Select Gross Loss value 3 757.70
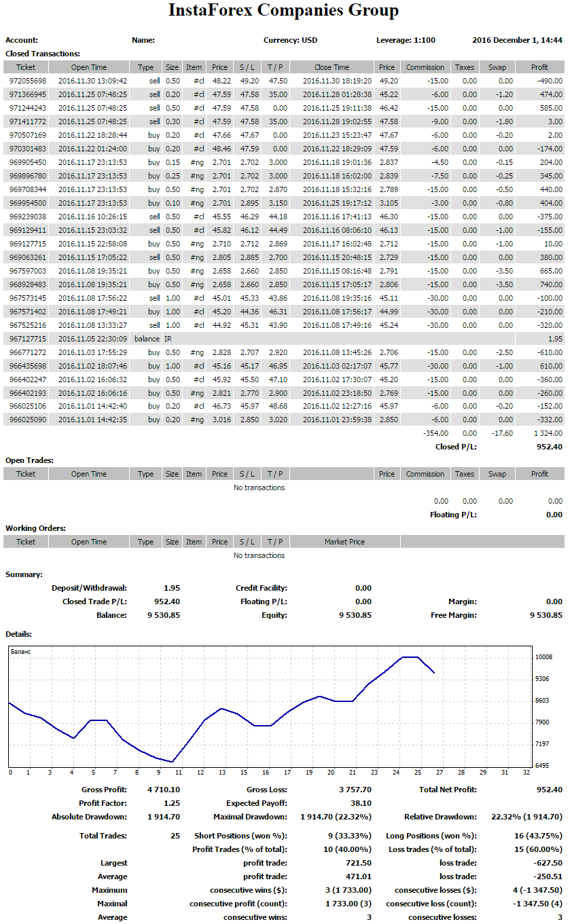Image resolution: width=570 pixels, height=924 pixels. (355, 790)
